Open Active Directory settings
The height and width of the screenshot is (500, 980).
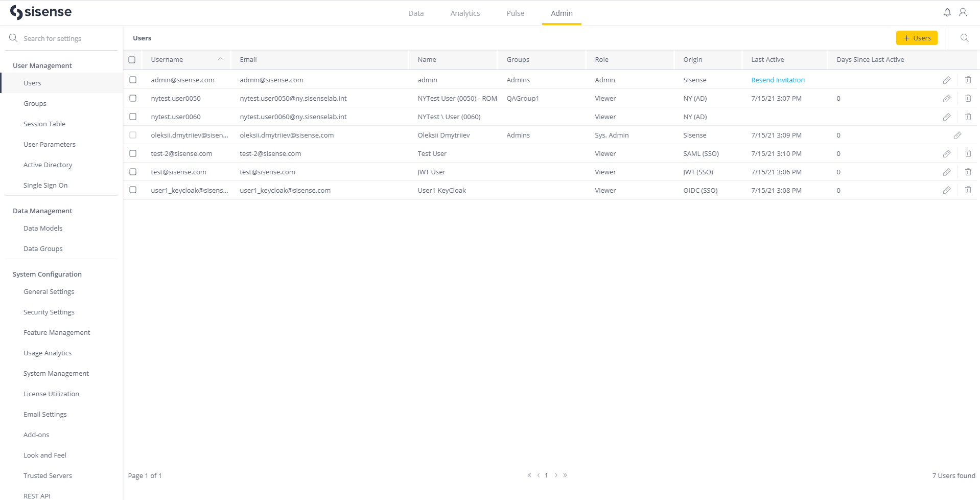tap(48, 165)
